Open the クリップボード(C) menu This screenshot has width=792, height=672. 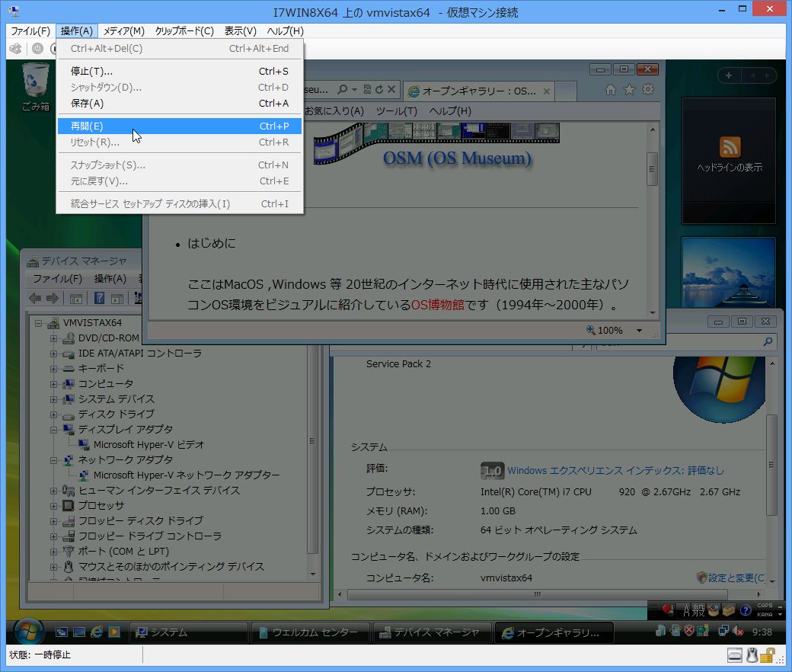click(x=184, y=30)
